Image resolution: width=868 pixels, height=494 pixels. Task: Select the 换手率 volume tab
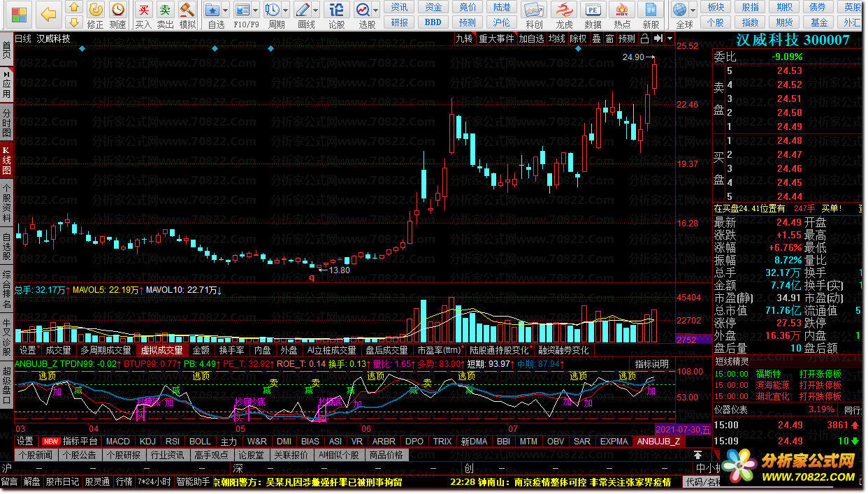point(231,350)
